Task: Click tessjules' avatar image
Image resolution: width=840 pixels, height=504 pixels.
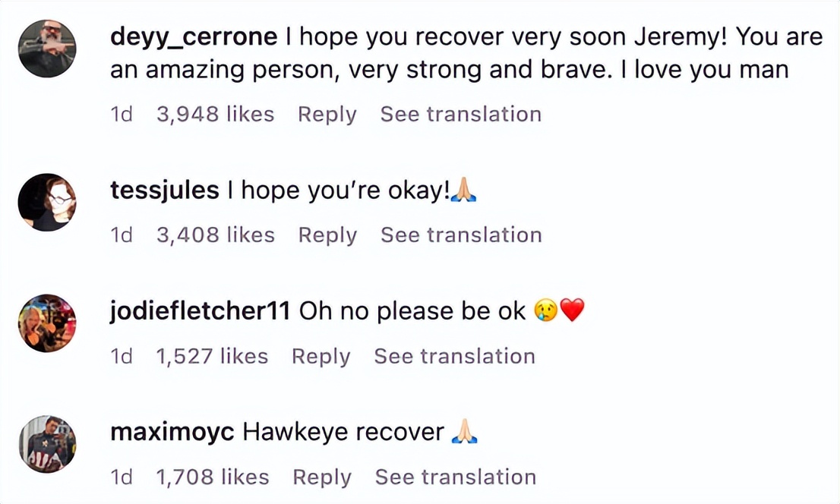Action: tap(47, 202)
